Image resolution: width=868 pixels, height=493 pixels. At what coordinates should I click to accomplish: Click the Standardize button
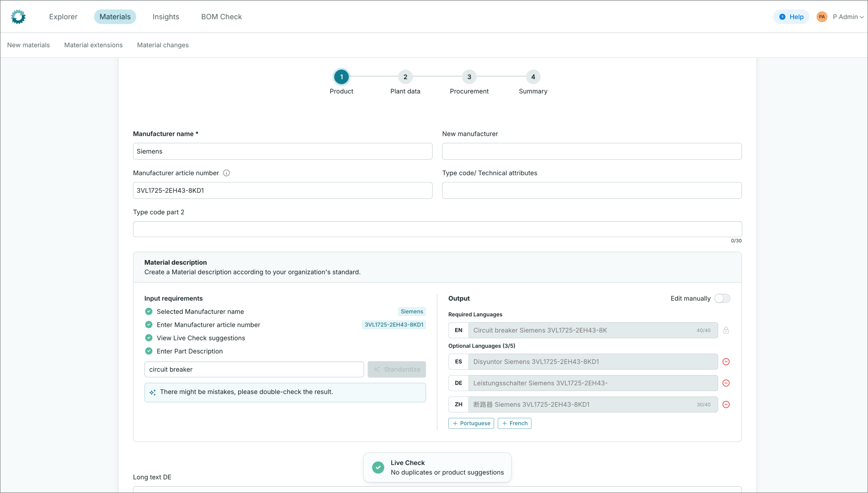coord(396,370)
